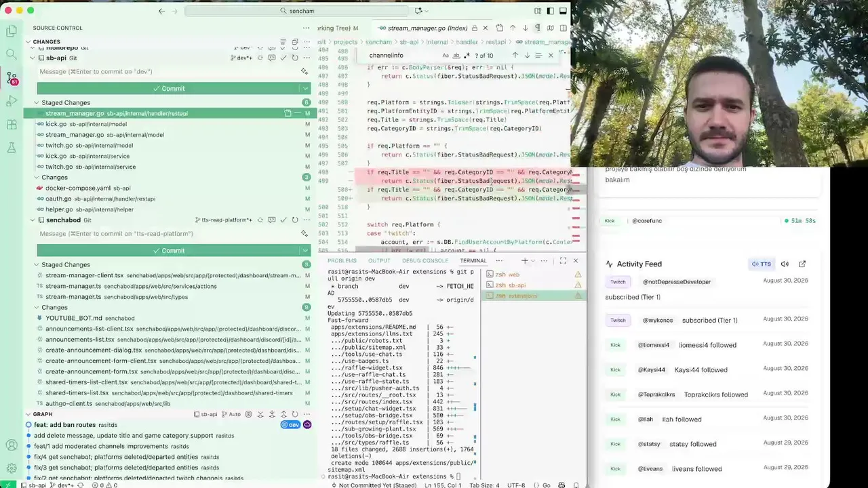Go to previous find match arrow
868x488 pixels.
pyautogui.click(x=515, y=56)
